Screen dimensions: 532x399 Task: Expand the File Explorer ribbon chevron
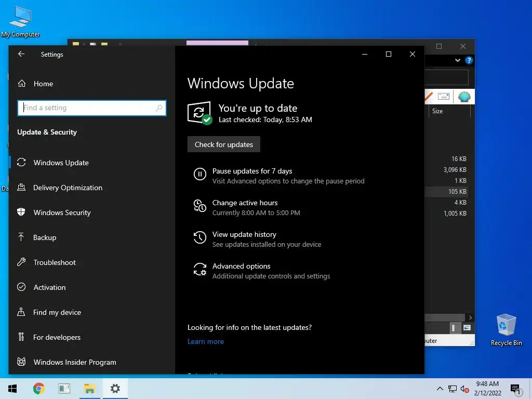458,60
